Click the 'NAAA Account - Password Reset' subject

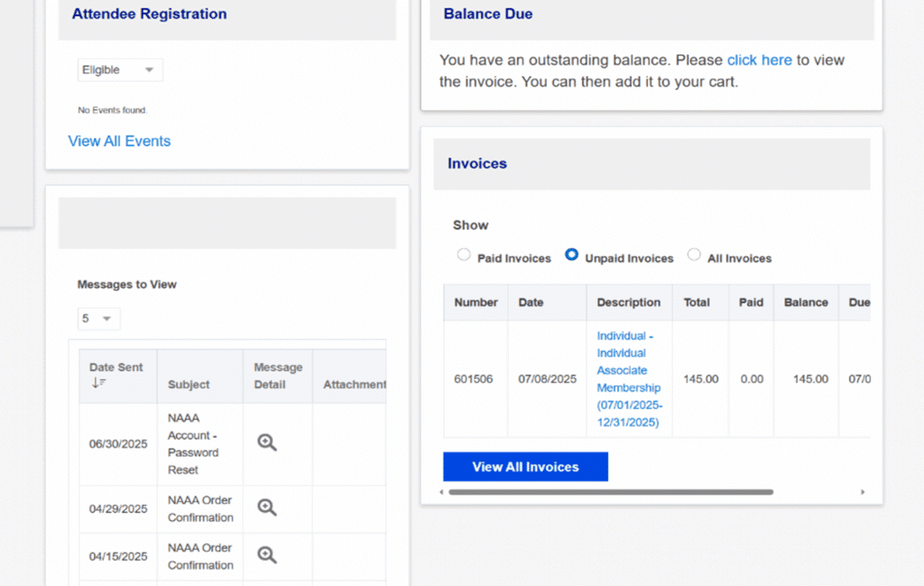(x=193, y=444)
